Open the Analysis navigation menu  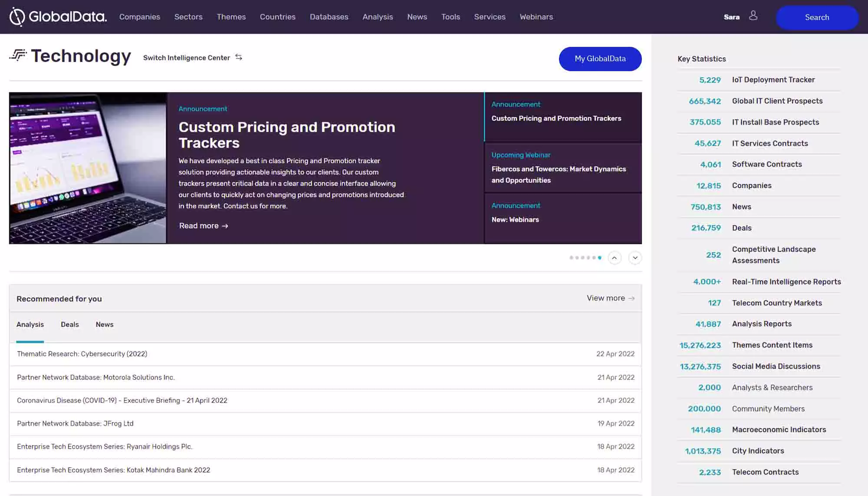378,17
